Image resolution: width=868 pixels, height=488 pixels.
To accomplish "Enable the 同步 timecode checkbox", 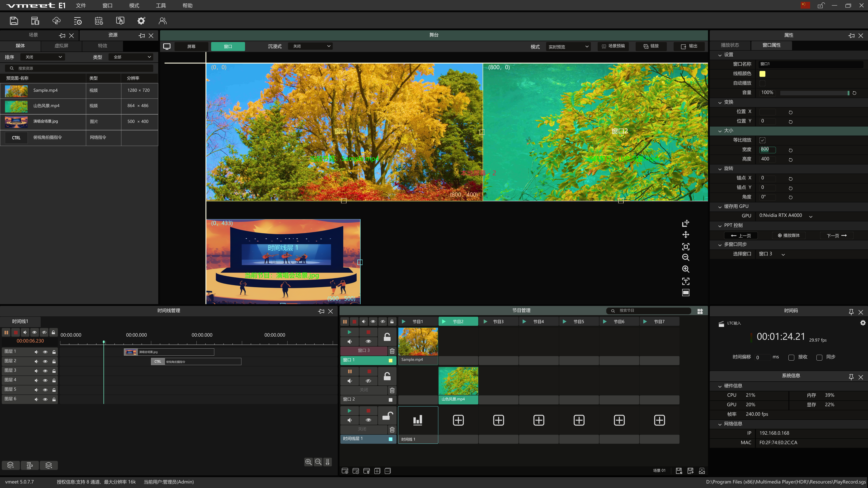I will 819,357.
